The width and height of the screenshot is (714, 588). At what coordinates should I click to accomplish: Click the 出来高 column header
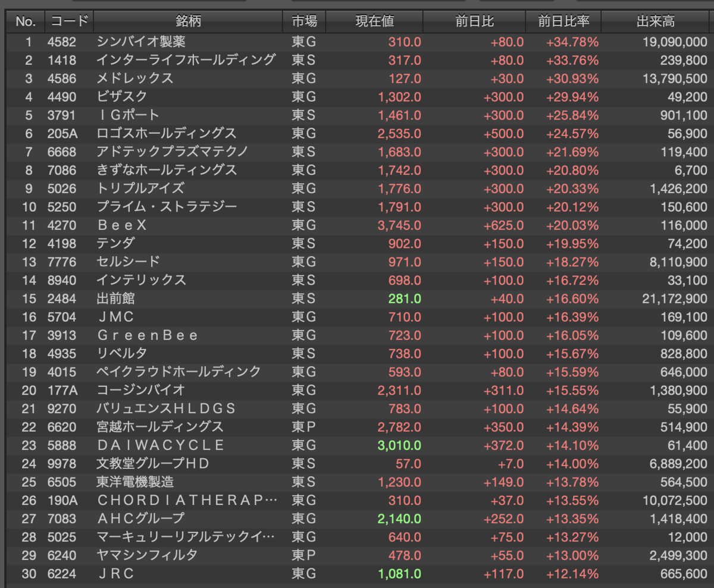pos(656,22)
